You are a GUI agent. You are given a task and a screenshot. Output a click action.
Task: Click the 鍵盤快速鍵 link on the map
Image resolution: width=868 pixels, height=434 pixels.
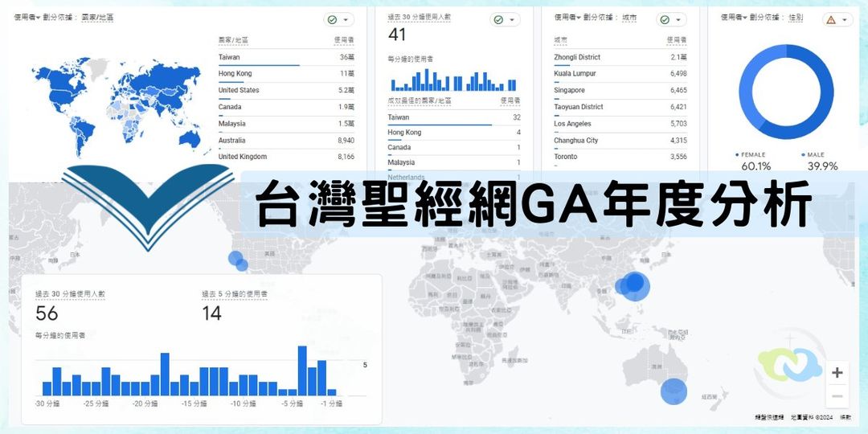(x=768, y=417)
